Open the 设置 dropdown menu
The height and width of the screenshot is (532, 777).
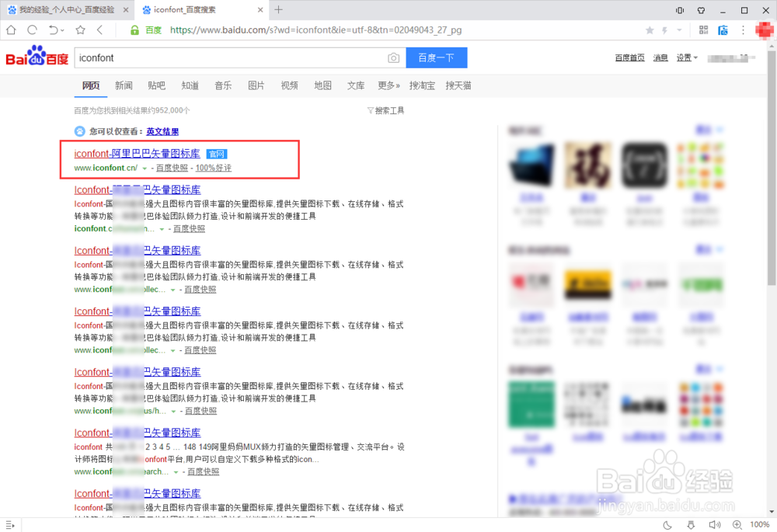pyautogui.click(x=687, y=58)
